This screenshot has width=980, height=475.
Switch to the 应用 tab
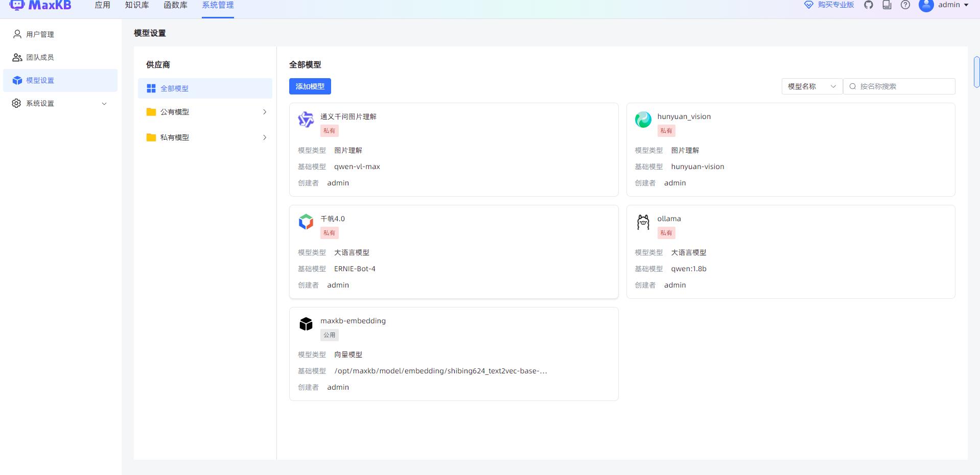point(103,5)
